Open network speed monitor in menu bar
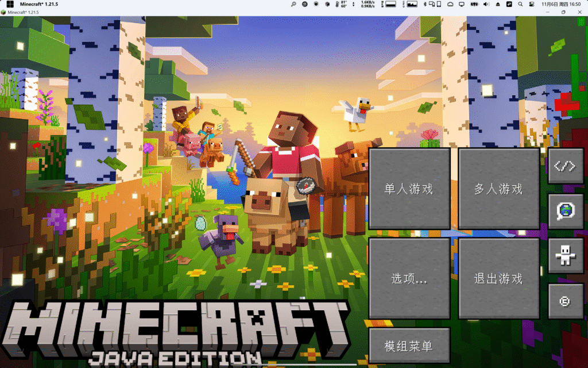The width and height of the screenshot is (588, 368). [368, 4]
